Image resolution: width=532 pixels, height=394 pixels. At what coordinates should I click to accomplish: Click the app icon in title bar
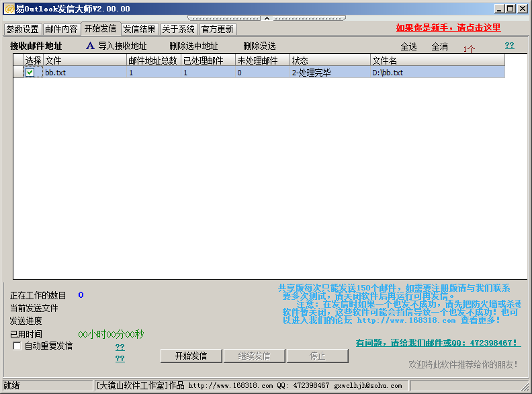(9, 9)
